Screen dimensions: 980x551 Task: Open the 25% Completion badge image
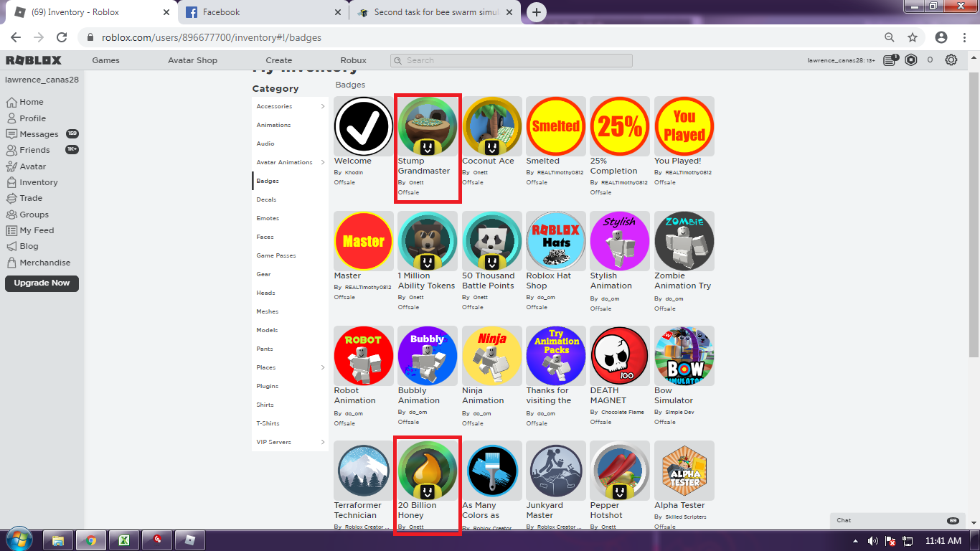pos(620,126)
